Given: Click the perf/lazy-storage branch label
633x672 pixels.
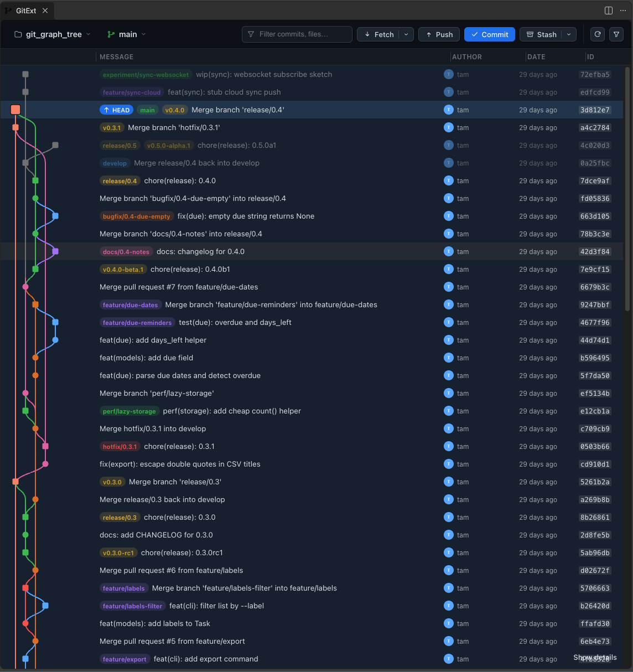Looking at the screenshot, I should point(129,411).
